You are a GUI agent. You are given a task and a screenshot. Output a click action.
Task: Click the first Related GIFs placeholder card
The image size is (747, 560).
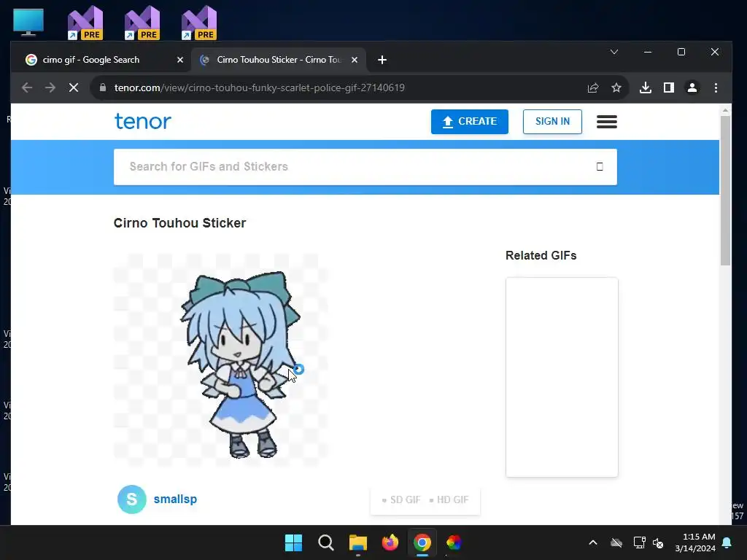(562, 377)
